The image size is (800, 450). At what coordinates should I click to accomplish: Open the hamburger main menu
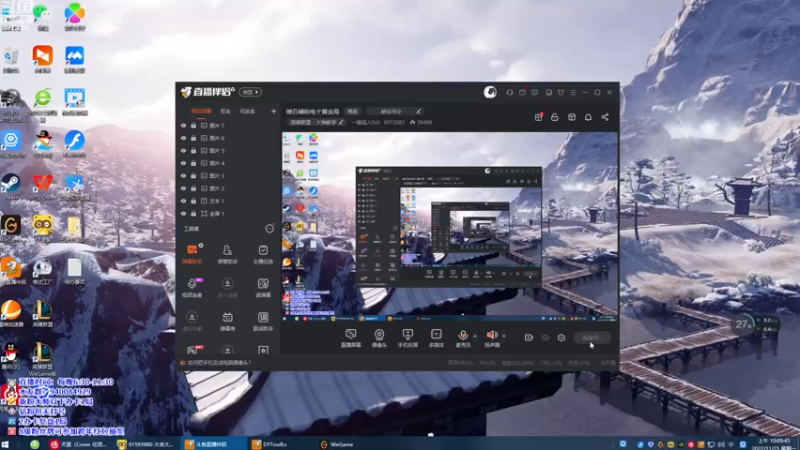tap(573, 92)
